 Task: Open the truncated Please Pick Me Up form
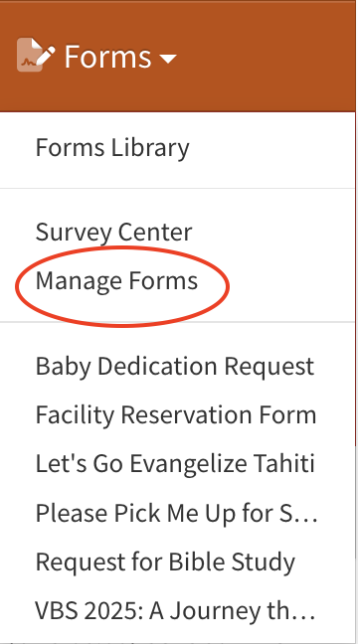[177, 513]
